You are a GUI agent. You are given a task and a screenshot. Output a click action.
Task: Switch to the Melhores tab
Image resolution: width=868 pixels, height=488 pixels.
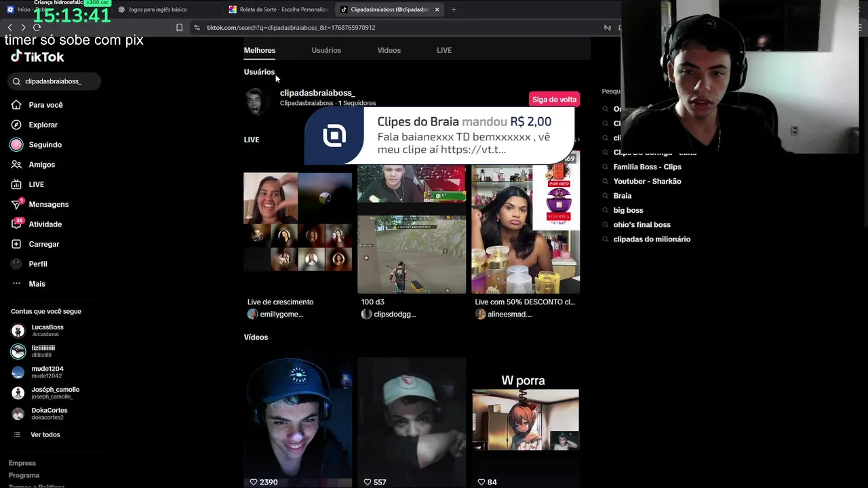[x=260, y=50]
